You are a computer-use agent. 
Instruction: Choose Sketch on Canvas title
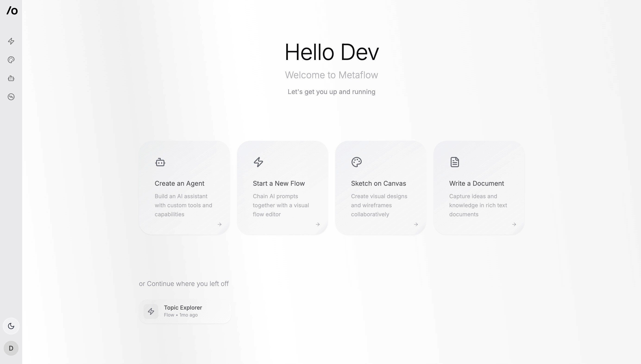[x=378, y=183]
